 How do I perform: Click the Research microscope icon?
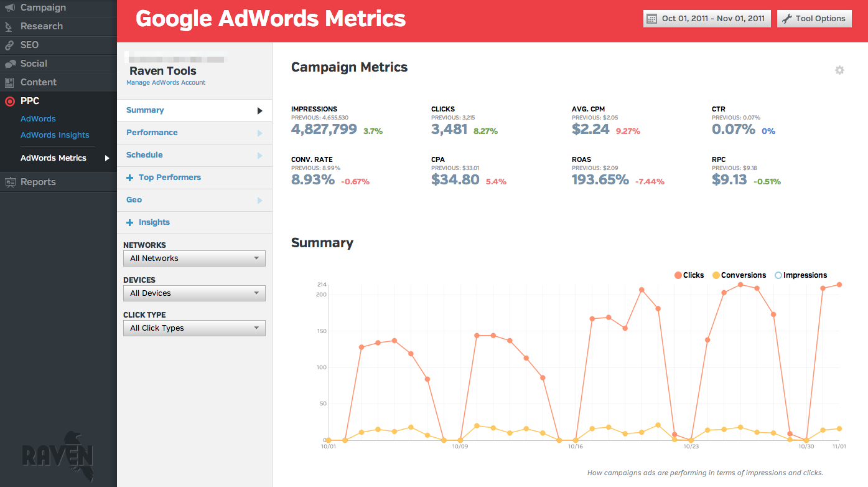9,27
